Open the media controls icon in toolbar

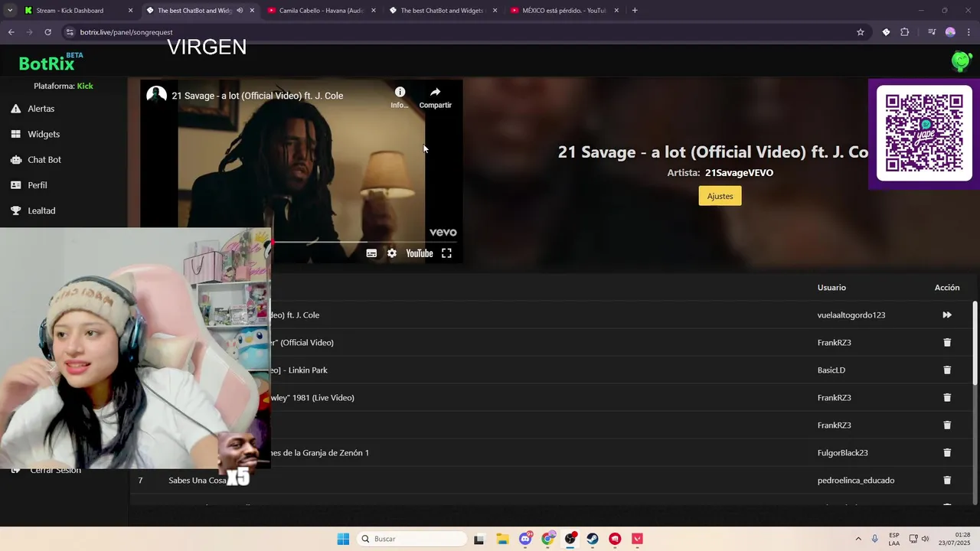coord(932,32)
